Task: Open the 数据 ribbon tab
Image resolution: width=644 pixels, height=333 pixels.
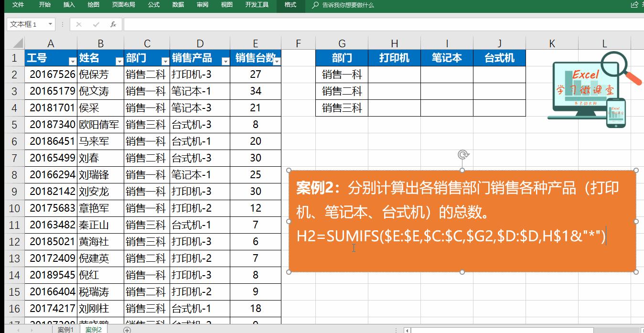Action: click(x=177, y=6)
